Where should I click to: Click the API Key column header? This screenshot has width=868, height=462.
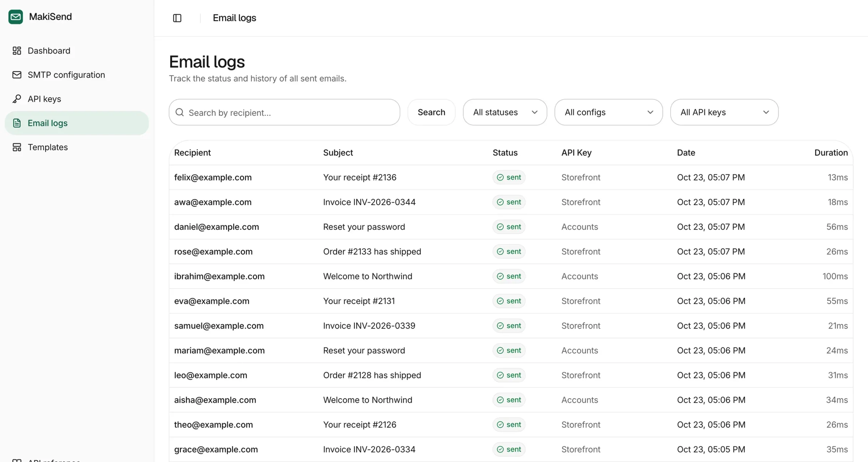[576, 153]
